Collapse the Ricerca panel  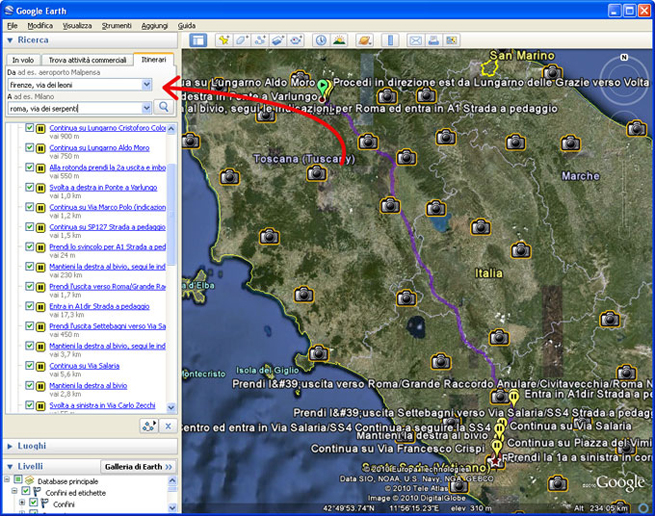[10, 41]
